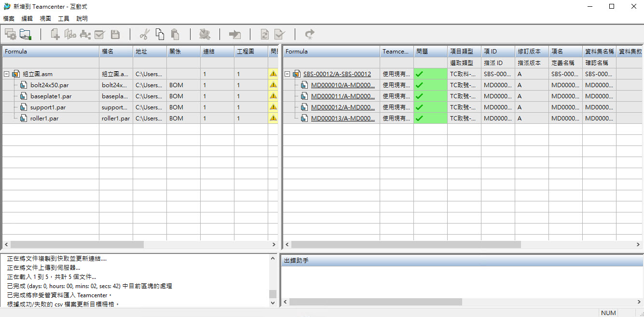Click the green checkmark in the MD000012 row
Viewport: 644px width, 317px height.
(419, 107)
